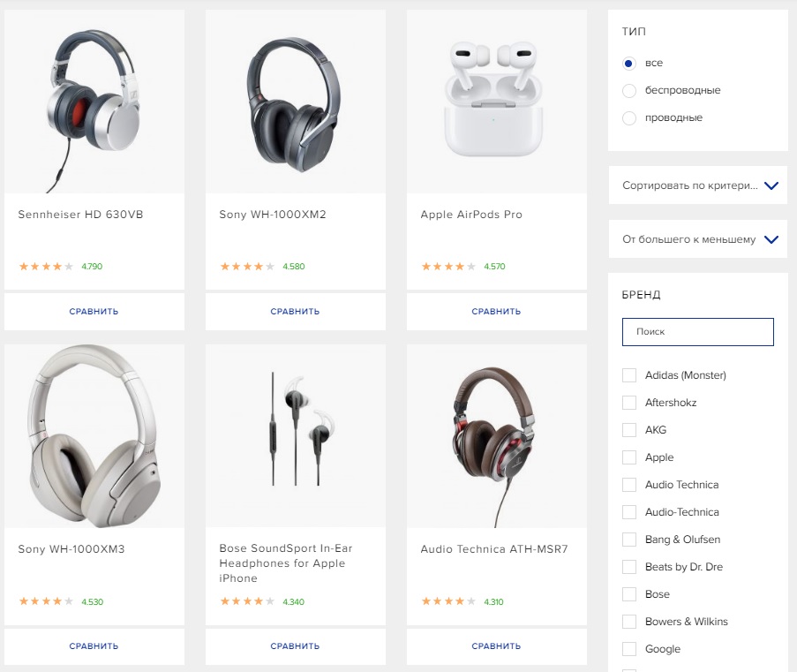The width and height of the screenshot is (797, 672).
Task: Open the "От большего к меньшему" dropdown
Action: click(697, 240)
